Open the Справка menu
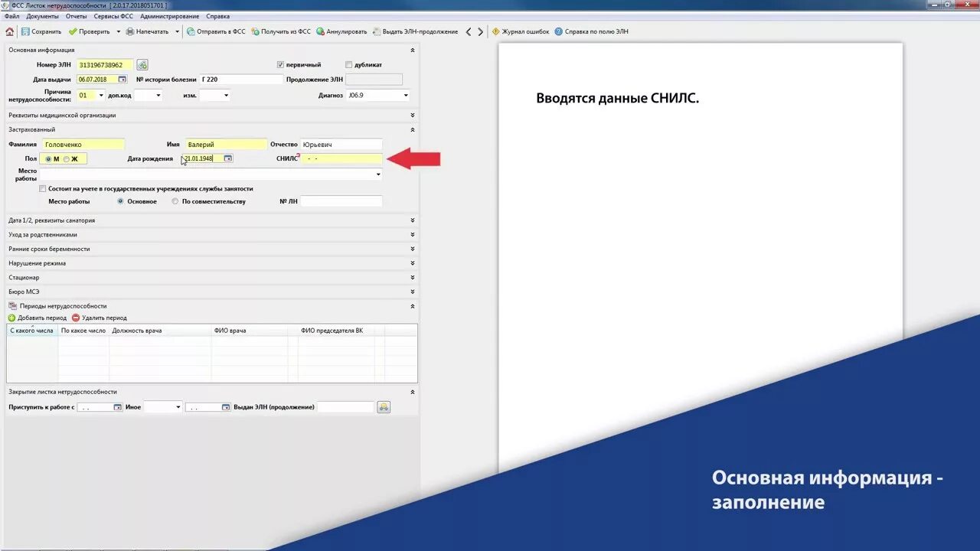 coord(217,16)
